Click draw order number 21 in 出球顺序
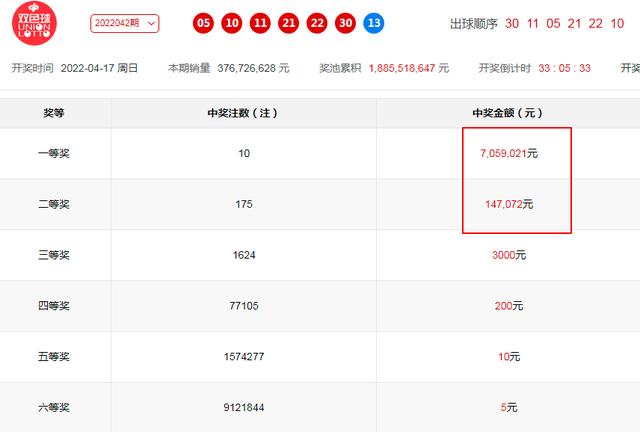Image resolution: width=640 pixels, height=432 pixels. (574, 24)
